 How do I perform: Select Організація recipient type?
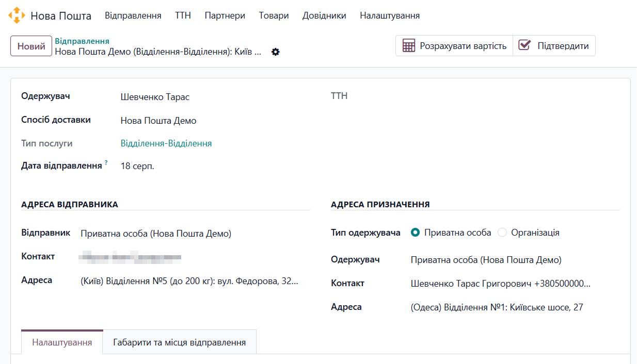(502, 233)
